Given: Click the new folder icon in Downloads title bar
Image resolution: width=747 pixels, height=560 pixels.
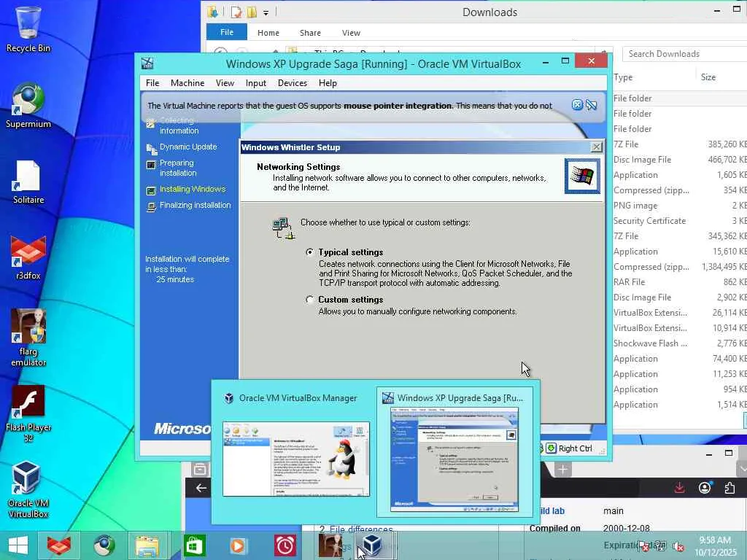Looking at the screenshot, I should (252, 12).
